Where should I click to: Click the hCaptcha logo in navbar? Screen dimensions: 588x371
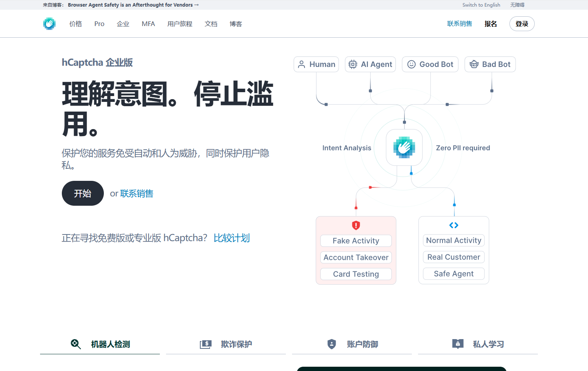pyautogui.click(x=49, y=24)
